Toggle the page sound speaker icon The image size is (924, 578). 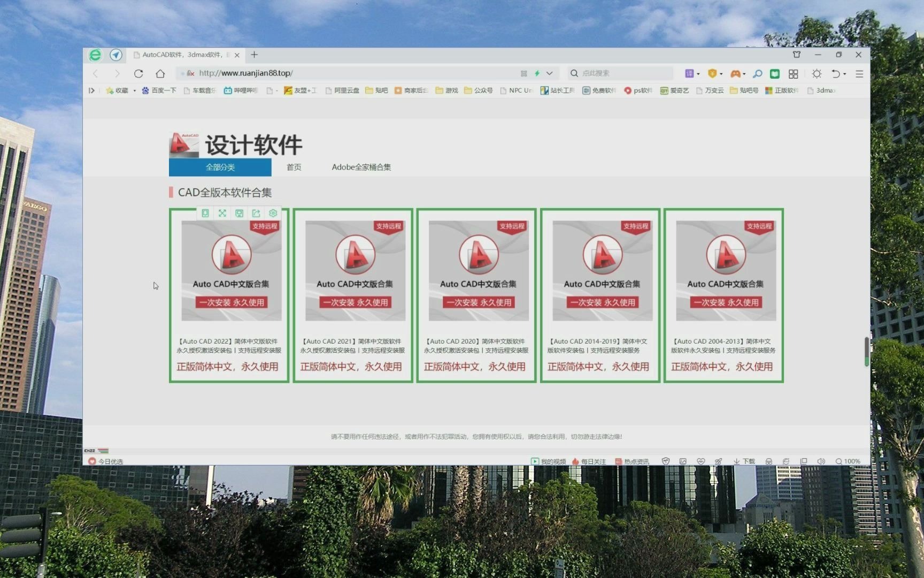point(821,461)
